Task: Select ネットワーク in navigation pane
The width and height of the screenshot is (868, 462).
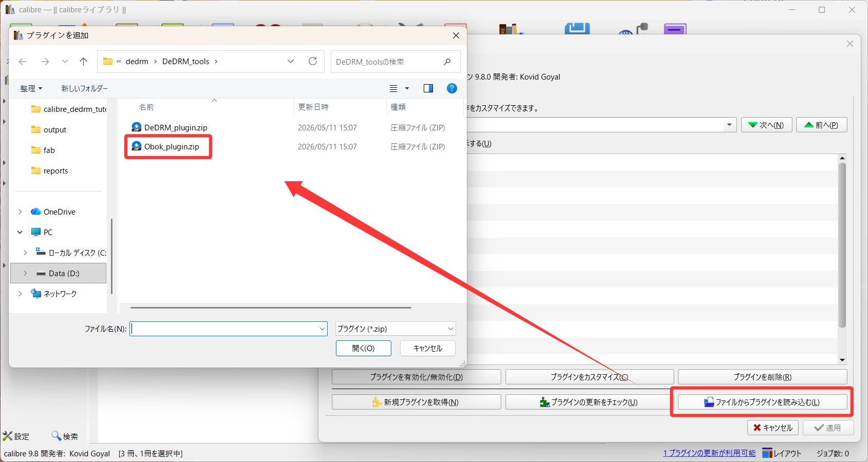Action: click(x=54, y=294)
